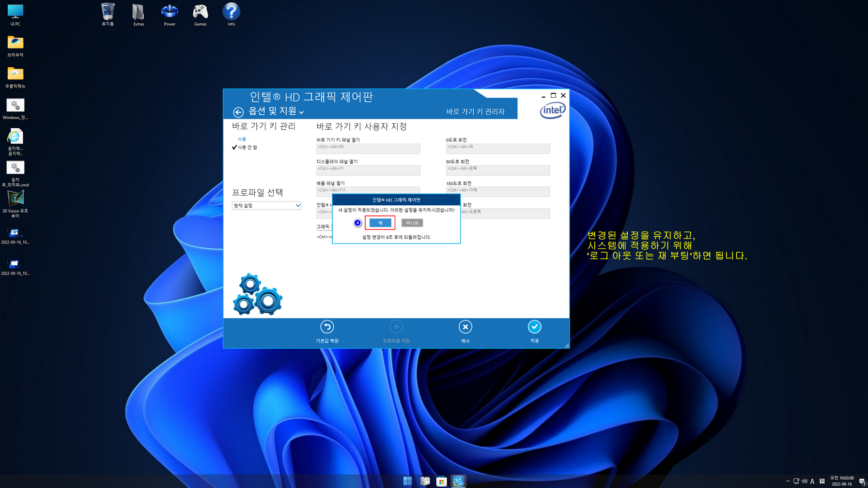868x488 pixels.
Task: Click the 적용 apply checkmark icon
Action: [x=534, y=327]
